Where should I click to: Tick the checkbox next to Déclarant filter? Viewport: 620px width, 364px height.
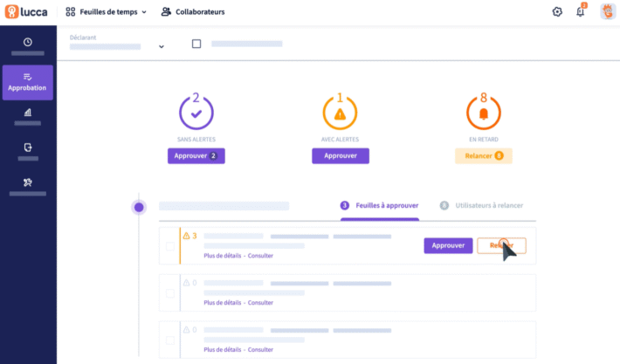coord(196,44)
